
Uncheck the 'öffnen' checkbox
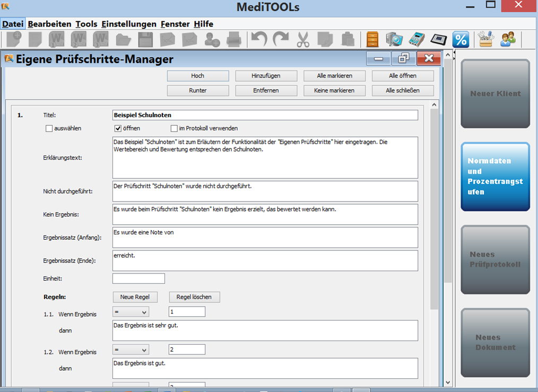tap(118, 128)
